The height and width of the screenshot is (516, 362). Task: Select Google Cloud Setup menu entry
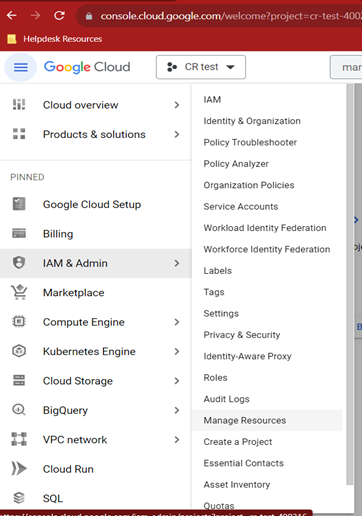(96, 204)
